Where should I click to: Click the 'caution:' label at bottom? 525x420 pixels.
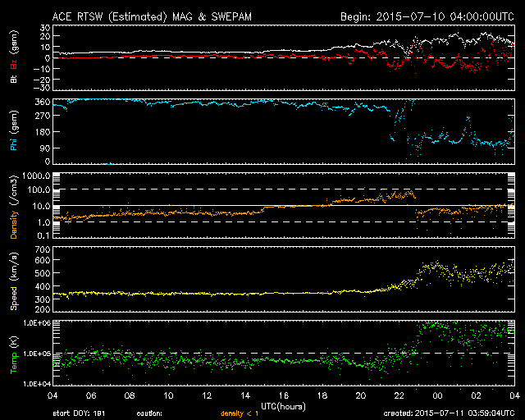(x=149, y=413)
